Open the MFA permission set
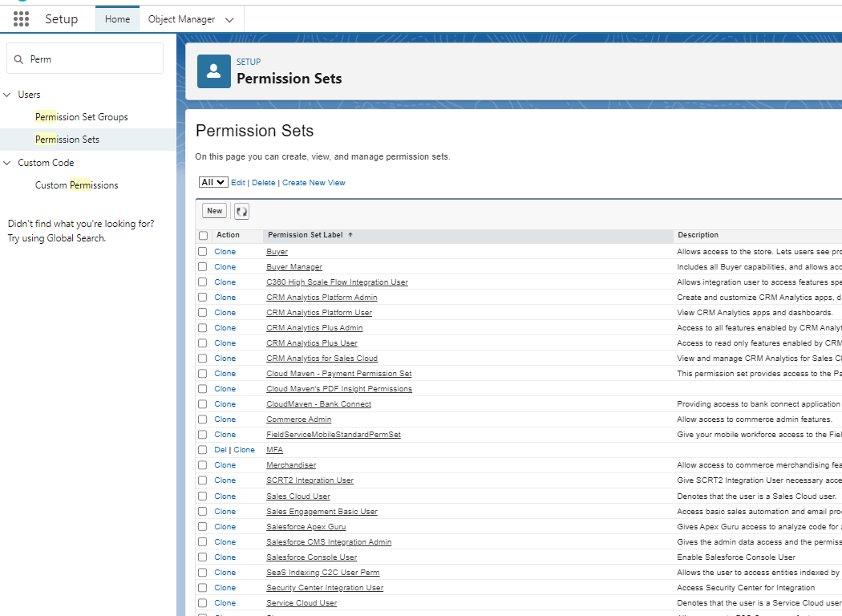Viewport: 842px width, 616px height. click(274, 450)
